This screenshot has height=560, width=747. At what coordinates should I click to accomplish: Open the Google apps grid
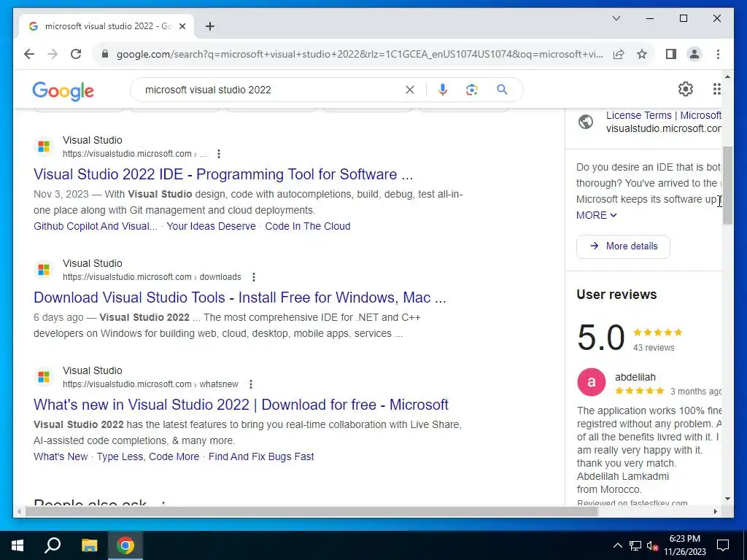(x=716, y=89)
